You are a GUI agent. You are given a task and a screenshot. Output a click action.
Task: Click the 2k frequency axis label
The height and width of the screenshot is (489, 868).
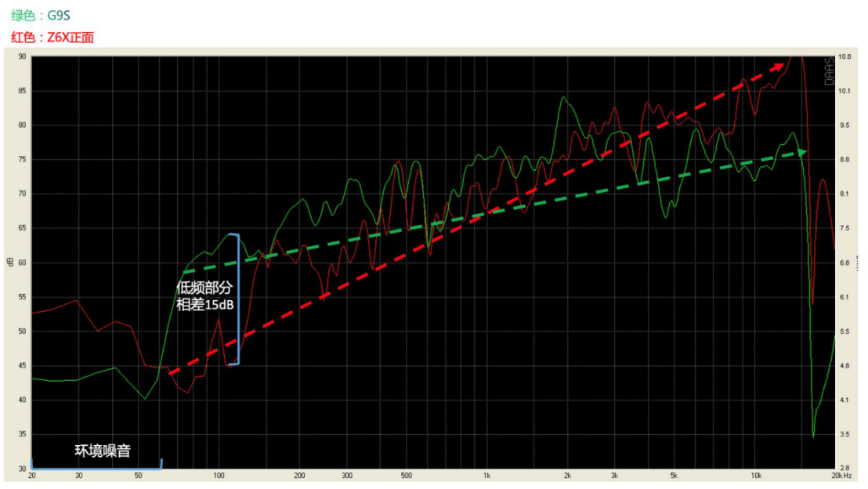point(567,476)
